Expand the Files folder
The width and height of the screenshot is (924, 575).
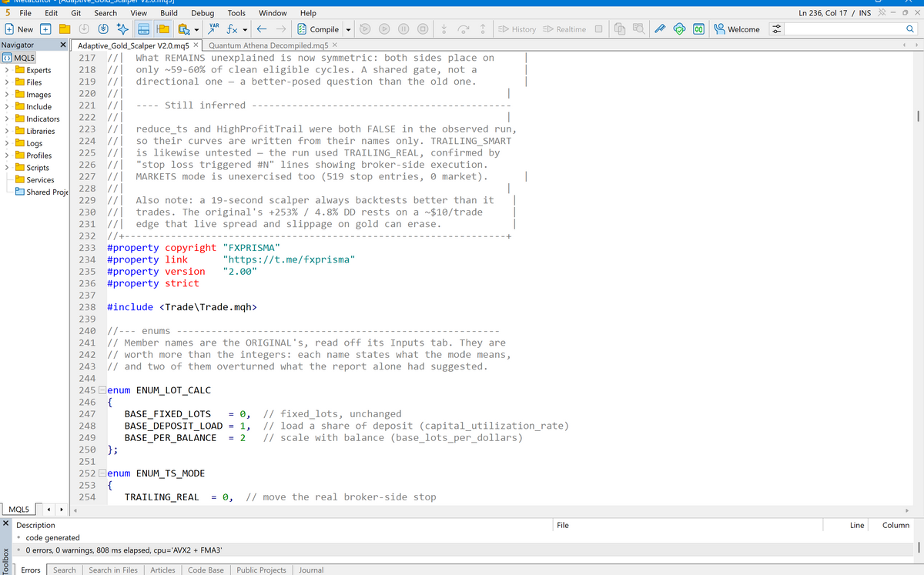click(x=8, y=82)
